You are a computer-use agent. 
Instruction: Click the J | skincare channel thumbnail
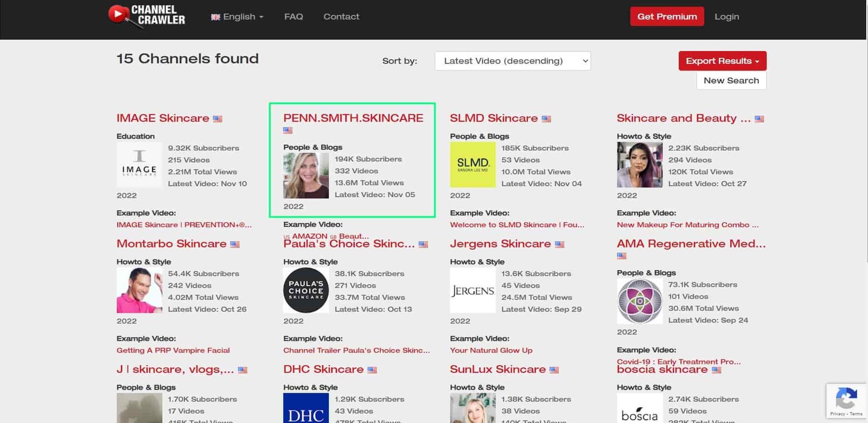point(139,408)
